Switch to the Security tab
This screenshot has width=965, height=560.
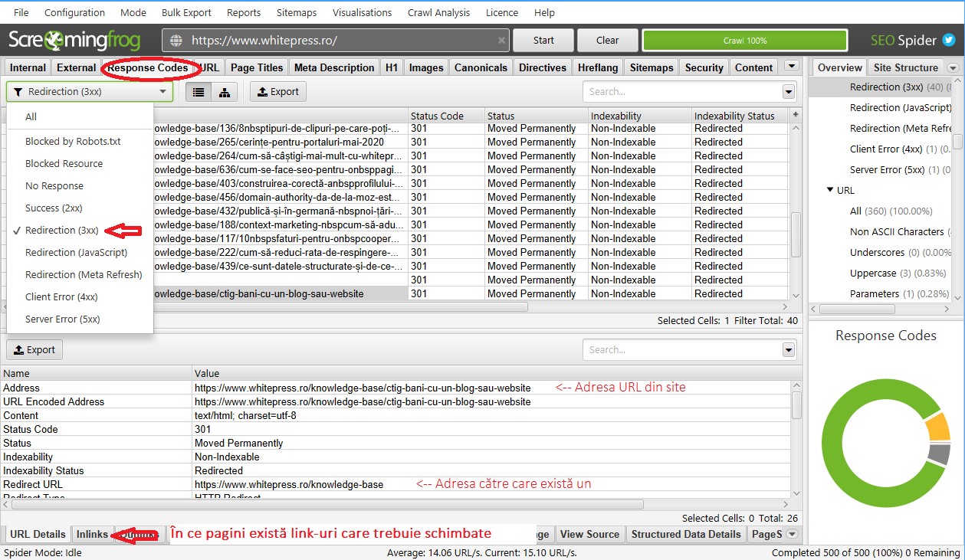click(704, 67)
